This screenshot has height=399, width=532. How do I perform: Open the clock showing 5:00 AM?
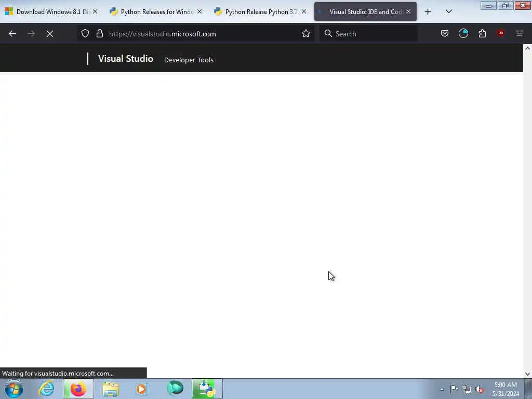pos(506,389)
